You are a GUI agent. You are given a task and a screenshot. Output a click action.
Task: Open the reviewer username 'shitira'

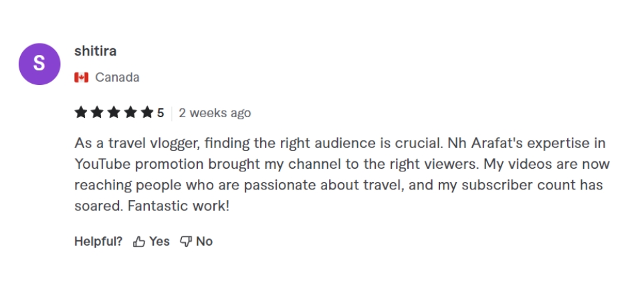point(96,51)
